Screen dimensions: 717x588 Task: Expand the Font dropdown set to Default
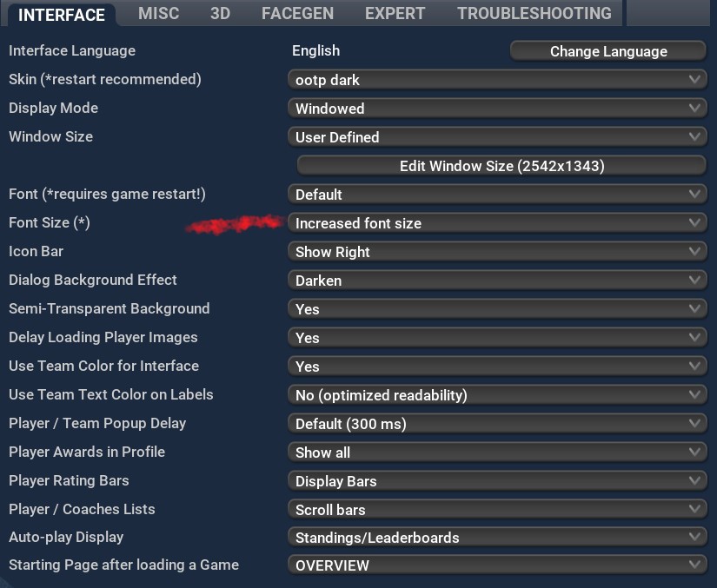point(497,195)
